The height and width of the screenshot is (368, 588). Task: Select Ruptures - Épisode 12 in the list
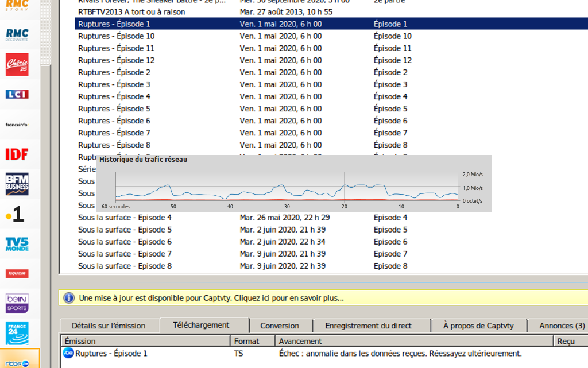click(x=117, y=60)
